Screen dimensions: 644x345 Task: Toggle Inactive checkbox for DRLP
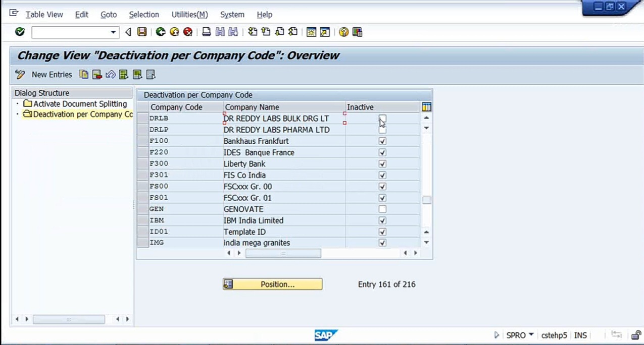click(x=382, y=130)
